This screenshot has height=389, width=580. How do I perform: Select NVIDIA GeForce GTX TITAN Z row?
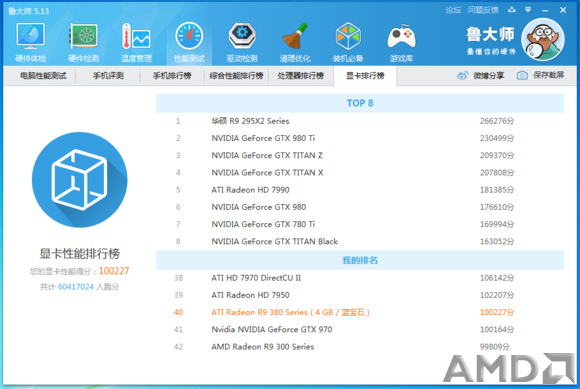click(x=360, y=155)
